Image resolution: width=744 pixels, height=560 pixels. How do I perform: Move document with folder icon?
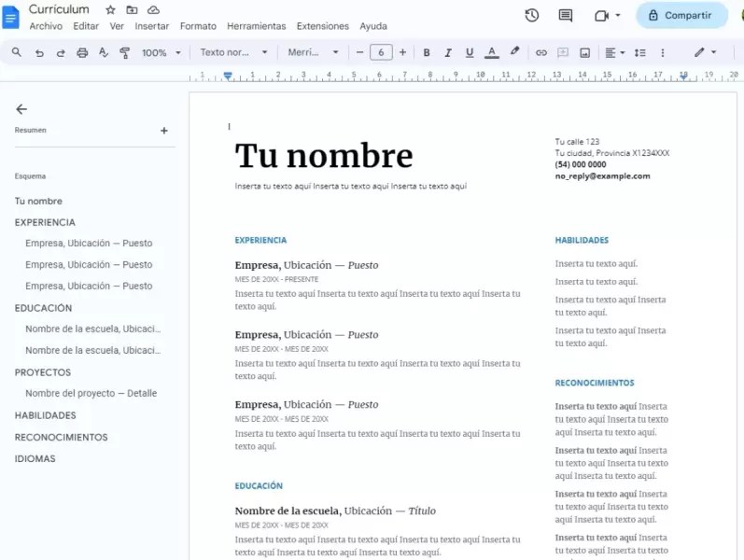[x=132, y=9]
